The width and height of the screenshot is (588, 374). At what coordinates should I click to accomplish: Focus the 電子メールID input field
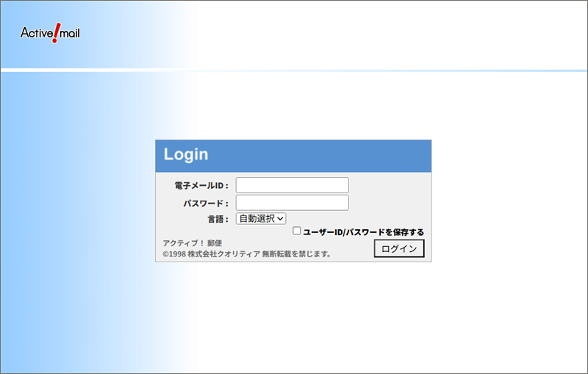point(292,185)
